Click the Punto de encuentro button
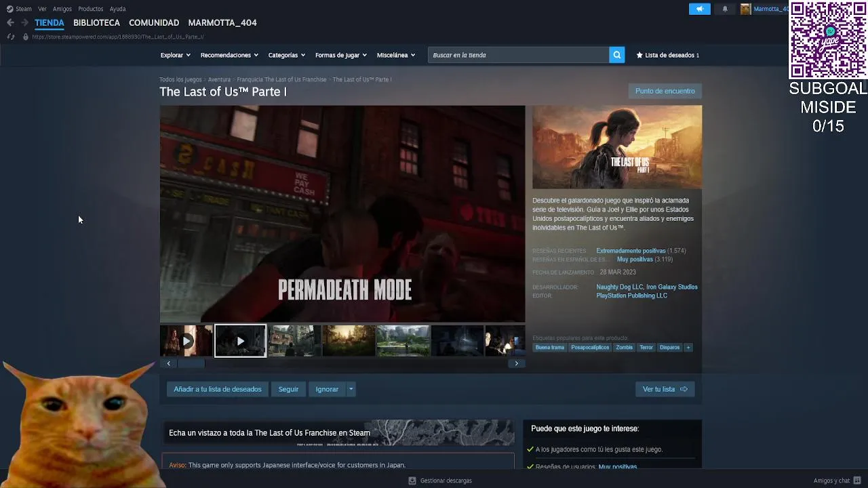Viewport: 868px width, 488px height. coord(665,91)
